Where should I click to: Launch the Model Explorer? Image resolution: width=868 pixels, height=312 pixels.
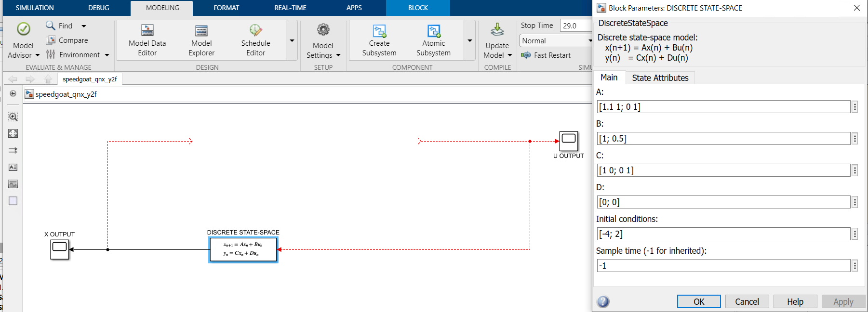tap(201, 31)
